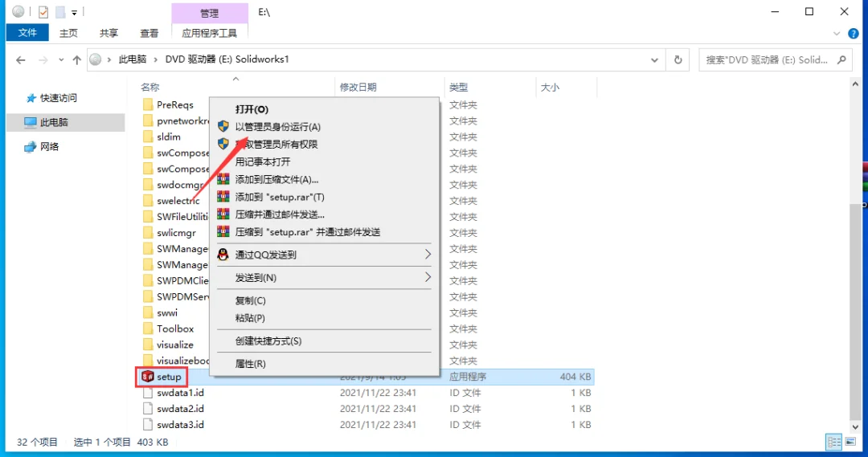
Task: Click DVD 驱动器 (E:) Solidworks1 breadcrumb
Action: [227, 59]
